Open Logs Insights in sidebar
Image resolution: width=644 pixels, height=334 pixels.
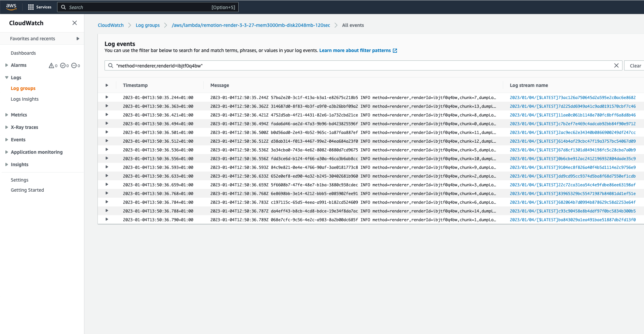(x=25, y=99)
